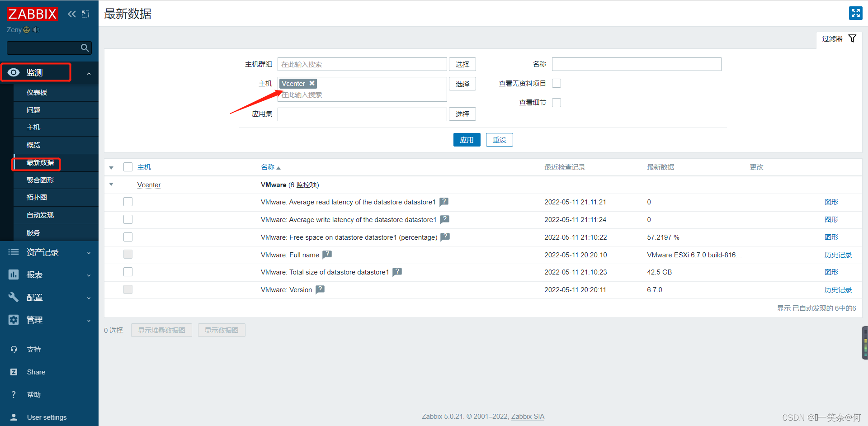Expand the 资产记录 menu chevron
This screenshot has width=868, height=426.
click(x=89, y=253)
